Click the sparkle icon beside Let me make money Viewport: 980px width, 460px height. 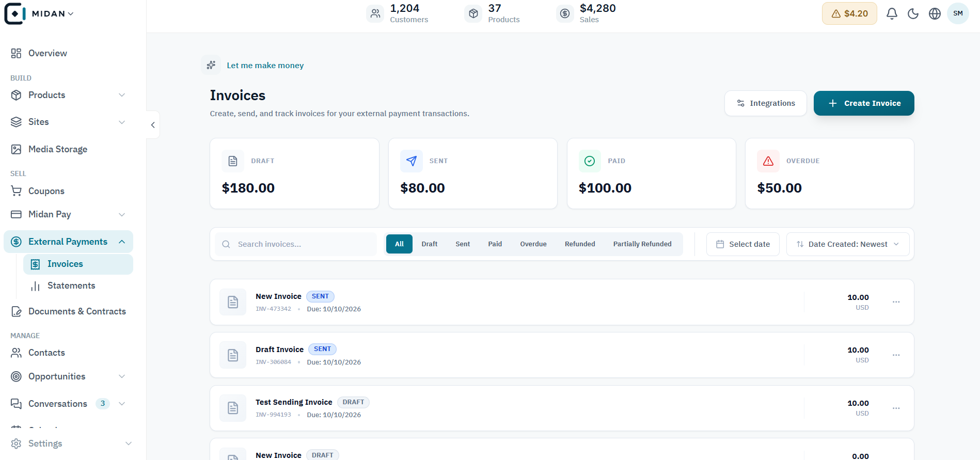(211, 65)
